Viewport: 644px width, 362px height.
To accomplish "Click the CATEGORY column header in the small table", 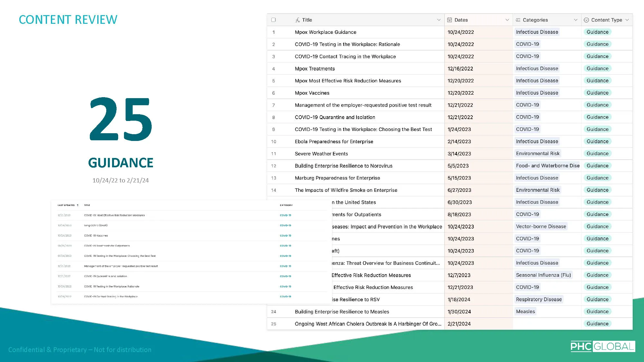I will [x=286, y=205].
